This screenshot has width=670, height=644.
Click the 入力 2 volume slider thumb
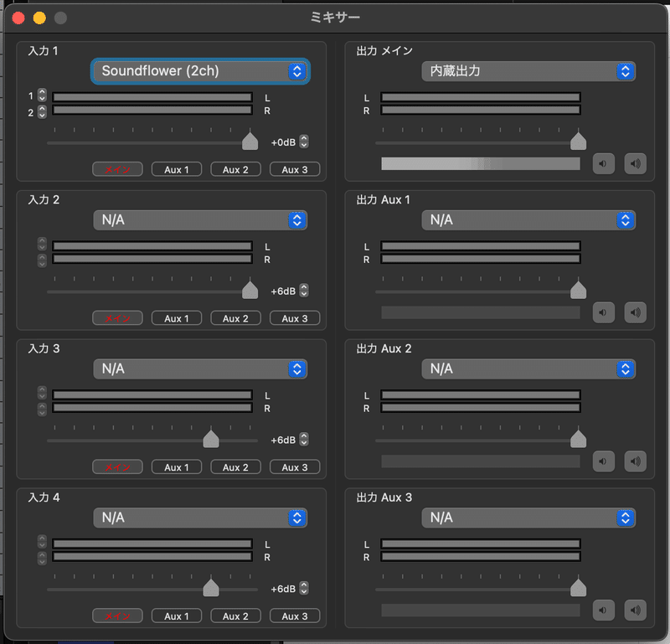[x=250, y=290]
